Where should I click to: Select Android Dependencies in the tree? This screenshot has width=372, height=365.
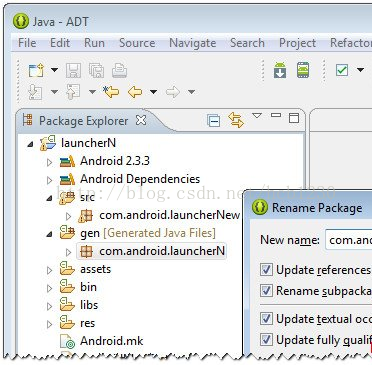(x=140, y=179)
